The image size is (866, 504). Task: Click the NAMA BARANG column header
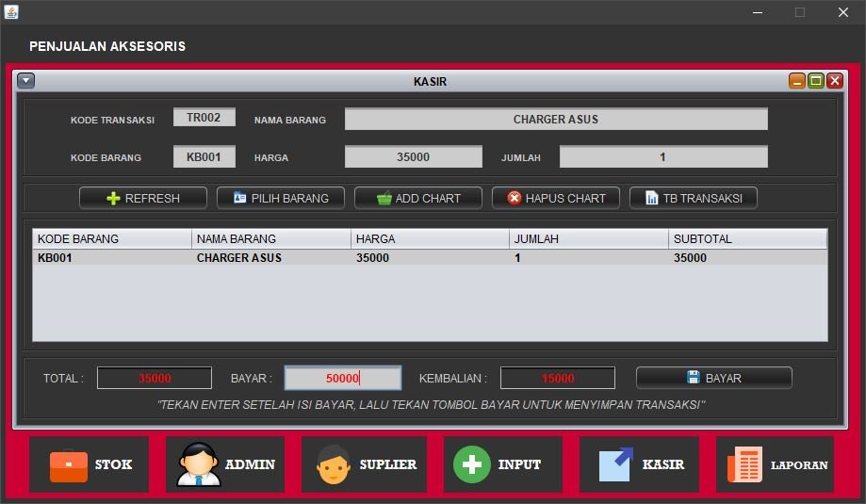coord(271,238)
